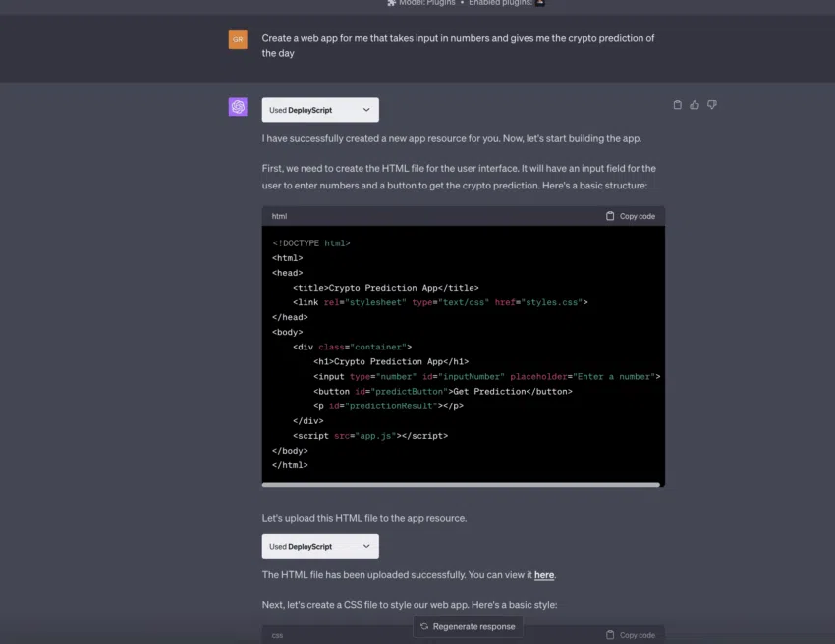Viewport: 835px width, 644px height.
Task: Copy code of the html block
Action: tap(631, 216)
